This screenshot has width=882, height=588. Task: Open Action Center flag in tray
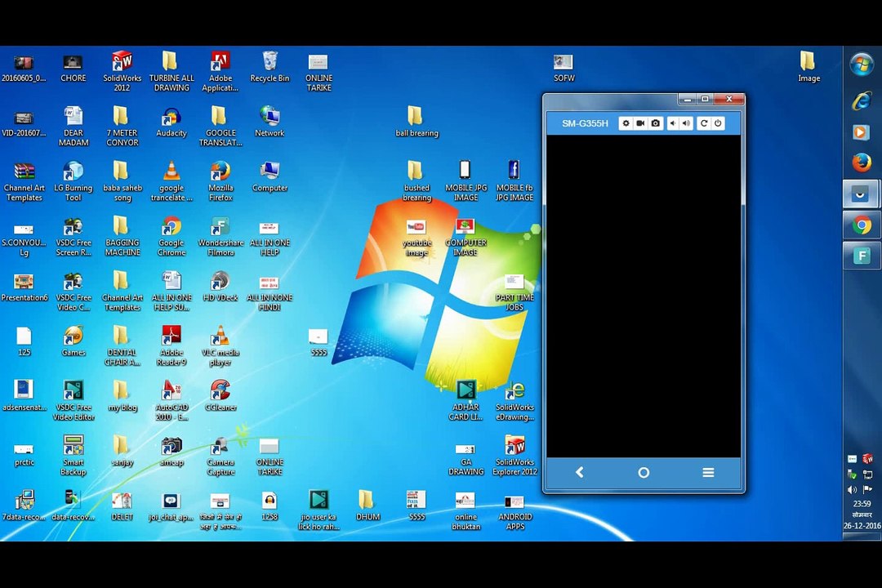click(867, 489)
